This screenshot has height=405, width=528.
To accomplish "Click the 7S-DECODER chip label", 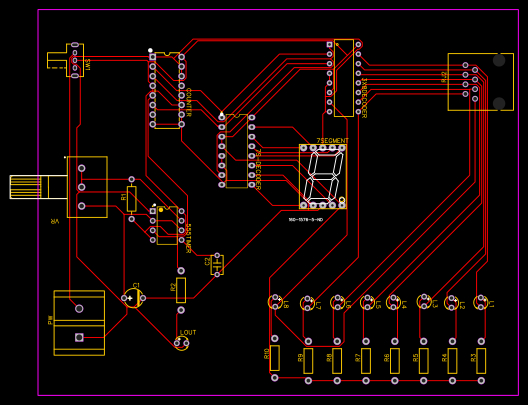I will [x=258, y=170].
